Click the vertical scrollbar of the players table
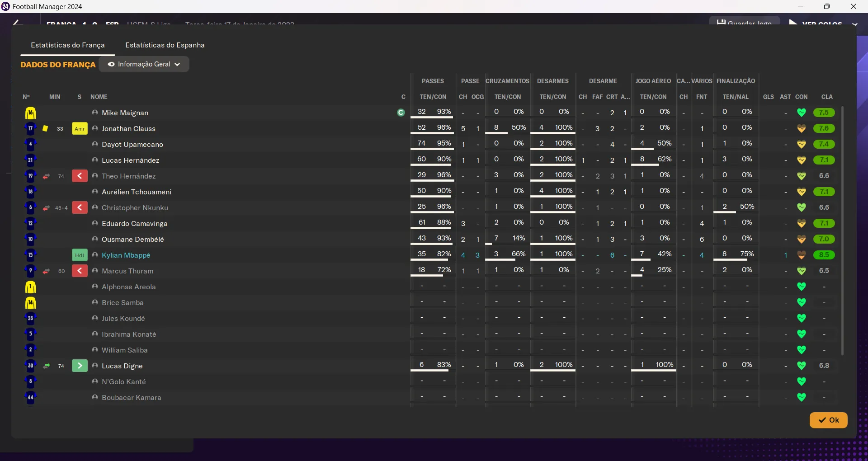The width and height of the screenshot is (868, 461). click(842, 230)
